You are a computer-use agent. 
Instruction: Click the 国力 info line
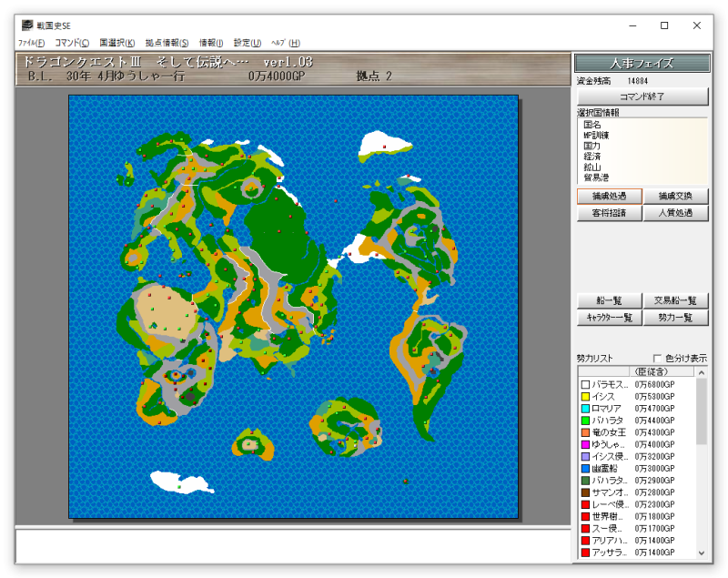tap(592, 147)
